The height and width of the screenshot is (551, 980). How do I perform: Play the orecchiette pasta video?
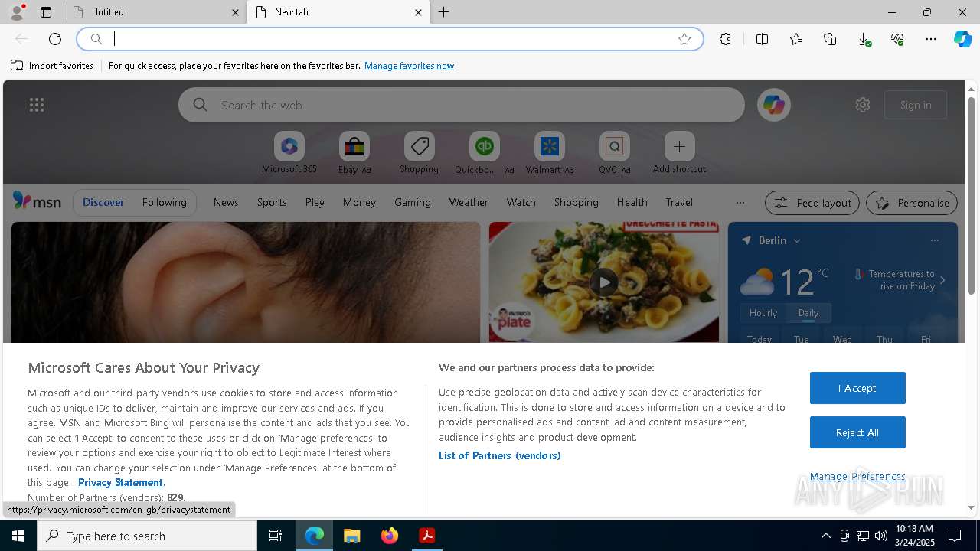point(604,282)
